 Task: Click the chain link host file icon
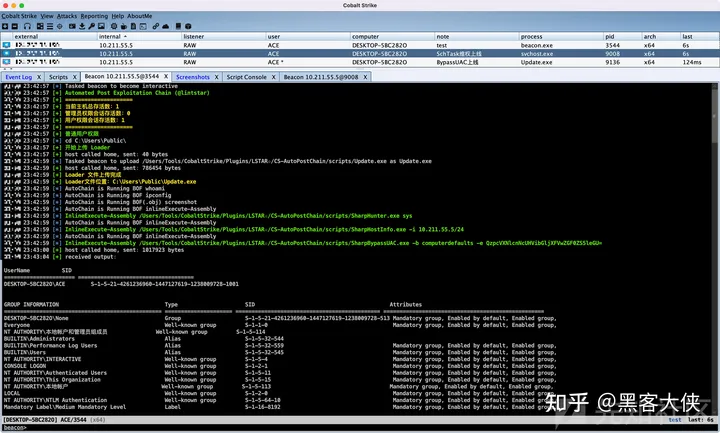[x=156, y=26]
